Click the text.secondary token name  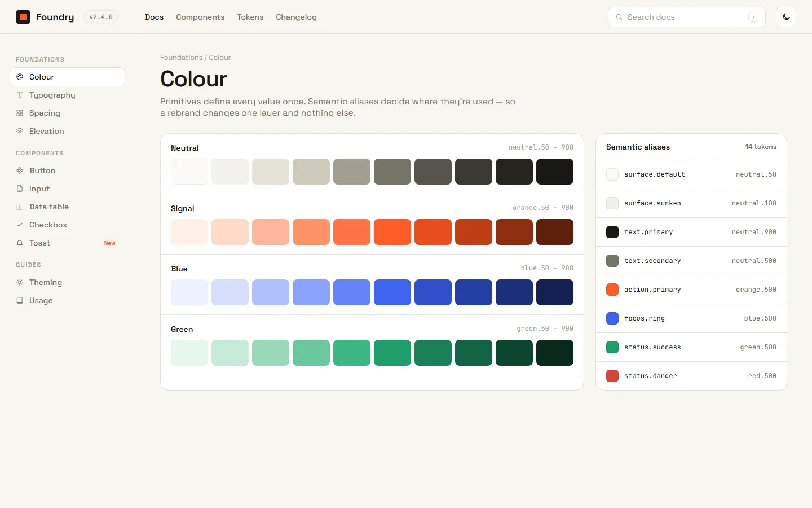652,261
